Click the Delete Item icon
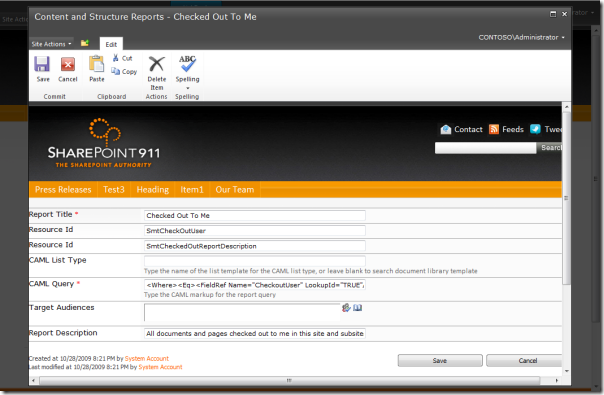The width and height of the screenshot is (604, 395). [x=156, y=64]
